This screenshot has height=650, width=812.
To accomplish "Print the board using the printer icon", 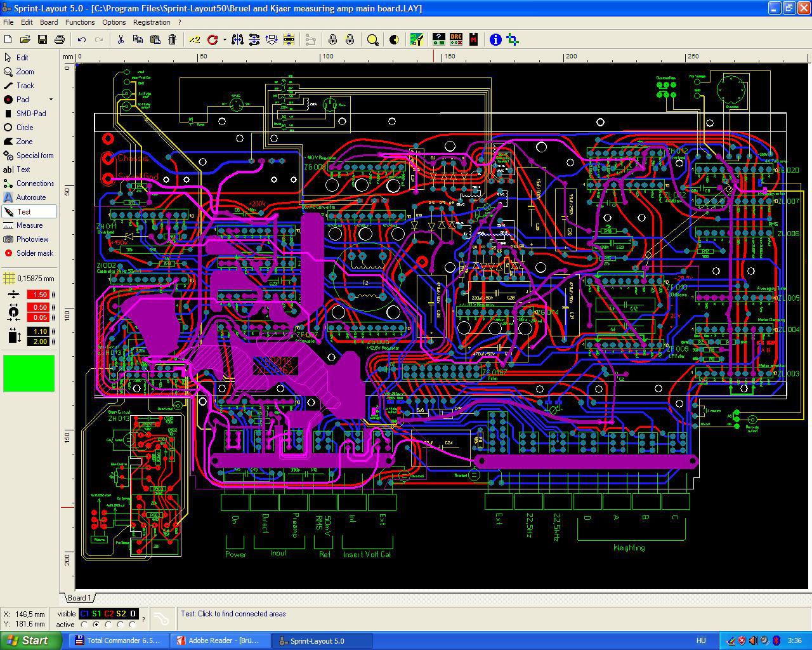I will pos(60,39).
